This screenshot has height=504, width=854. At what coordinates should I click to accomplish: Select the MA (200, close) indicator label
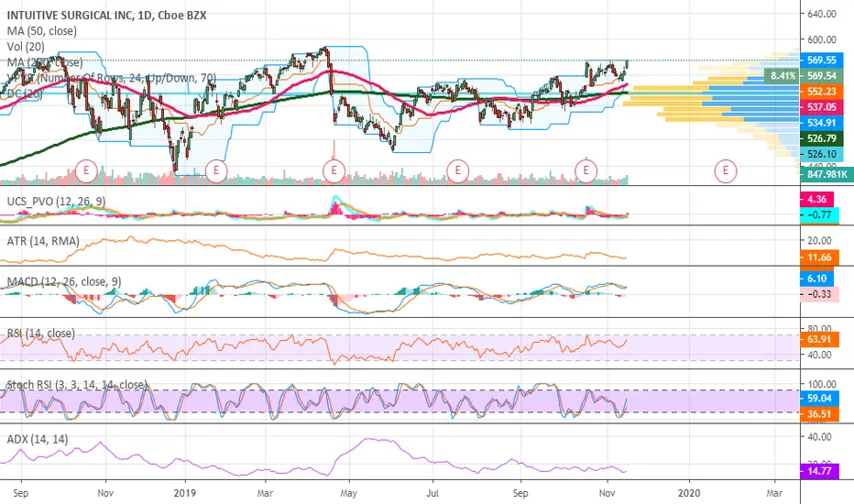45,62
